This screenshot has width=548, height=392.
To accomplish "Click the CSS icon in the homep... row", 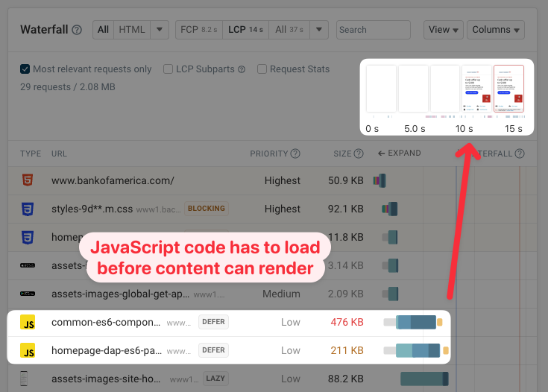I will click(x=28, y=237).
